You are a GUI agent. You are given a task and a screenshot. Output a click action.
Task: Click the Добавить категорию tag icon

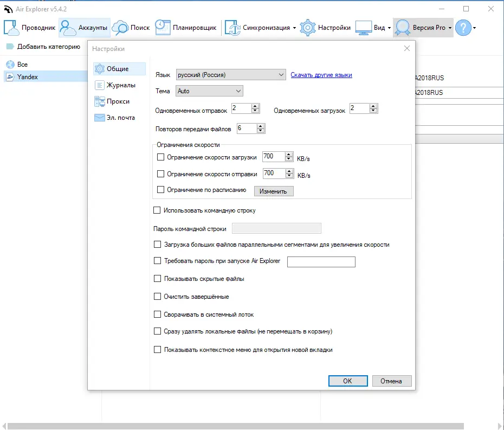(x=10, y=47)
